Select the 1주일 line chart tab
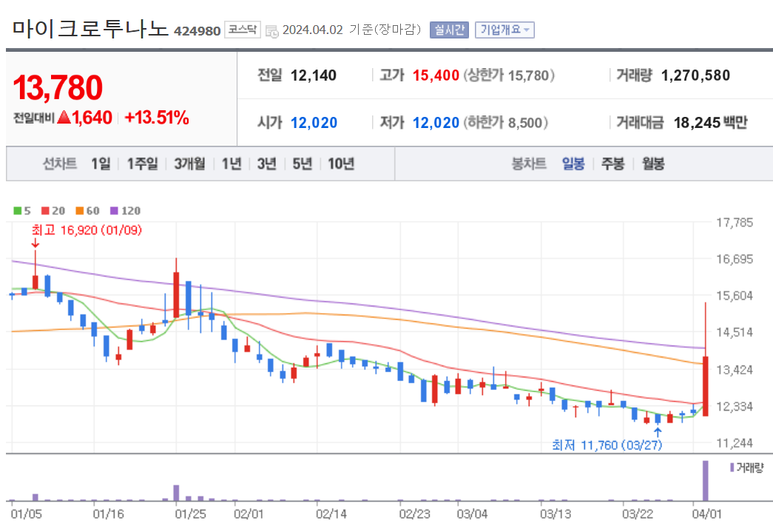Screen dimensions: 773x532 point(143,164)
